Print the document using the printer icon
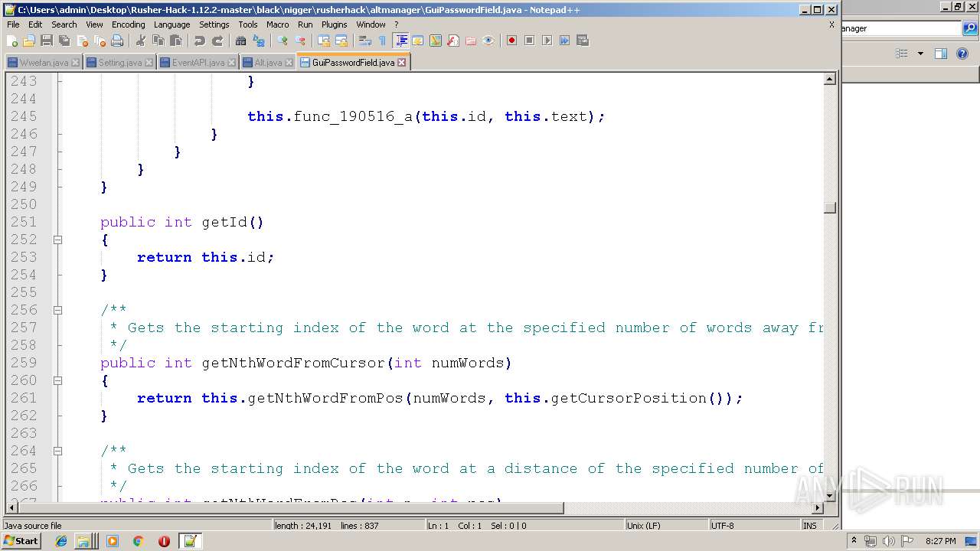The width and height of the screenshot is (980, 551). coord(116,41)
